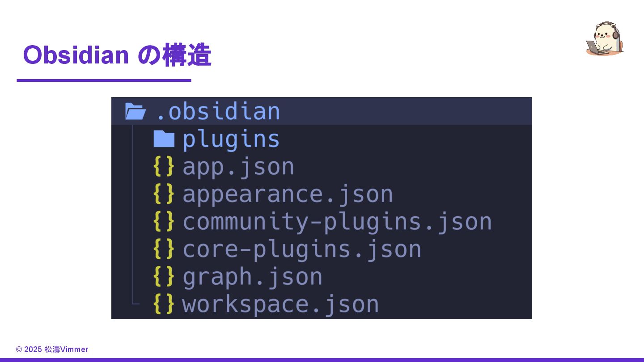Click the closed plugins folder icon

(x=164, y=139)
